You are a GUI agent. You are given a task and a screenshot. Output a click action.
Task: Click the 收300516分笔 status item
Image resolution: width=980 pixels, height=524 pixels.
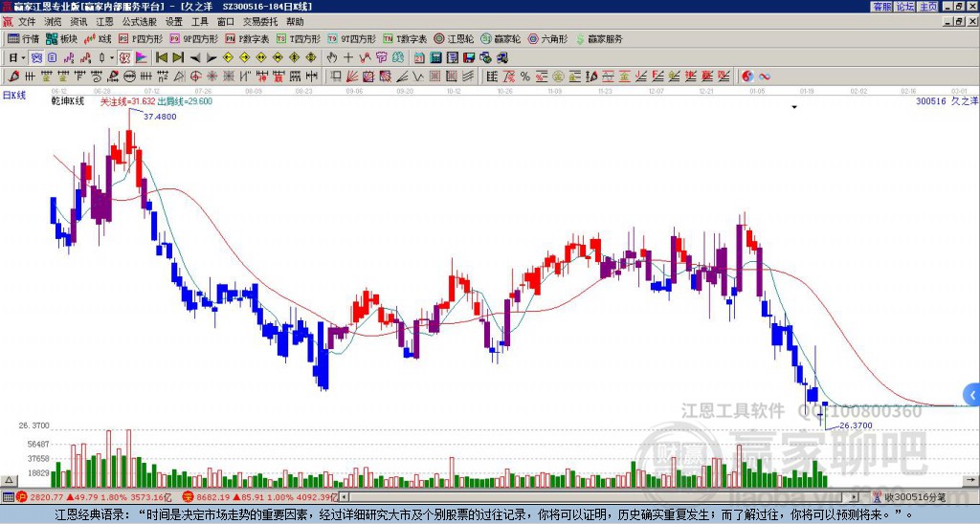pos(909,497)
